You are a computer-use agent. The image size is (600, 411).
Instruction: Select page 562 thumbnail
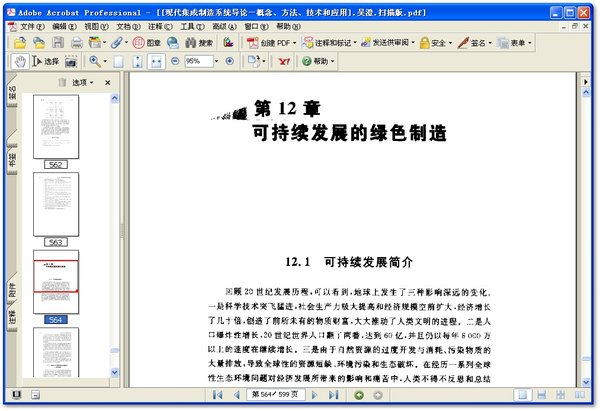click(x=56, y=127)
